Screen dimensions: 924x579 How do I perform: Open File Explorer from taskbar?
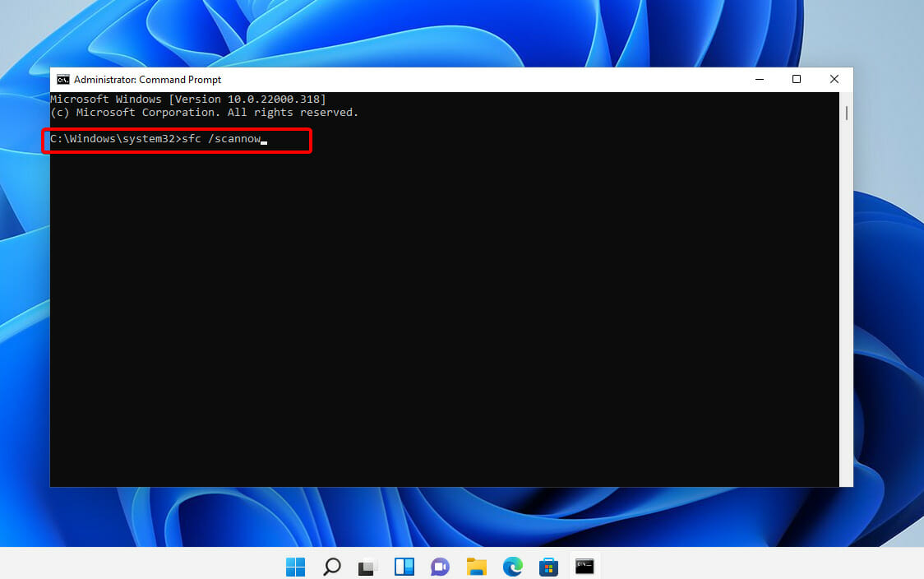tap(476, 567)
